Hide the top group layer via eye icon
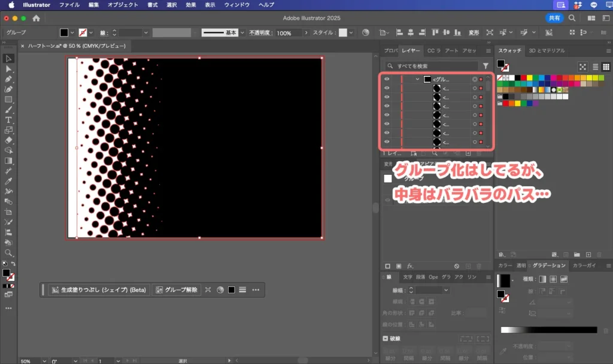The image size is (613, 364). (x=387, y=79)
